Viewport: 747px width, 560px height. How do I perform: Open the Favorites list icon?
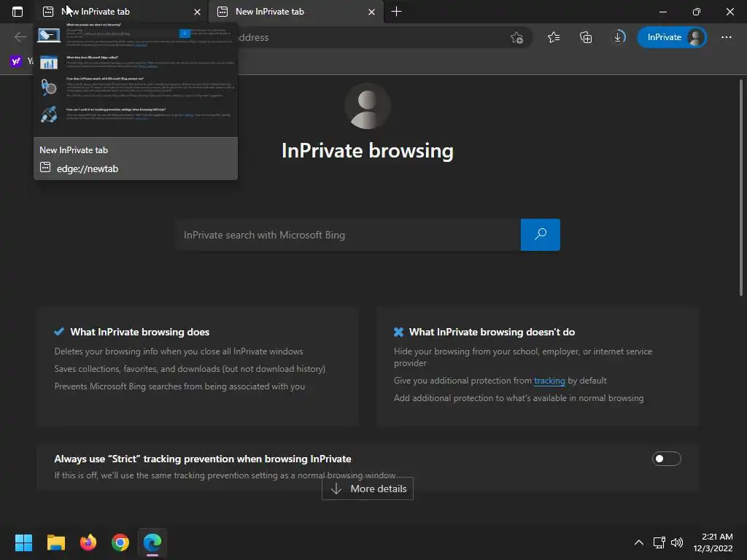554,37
